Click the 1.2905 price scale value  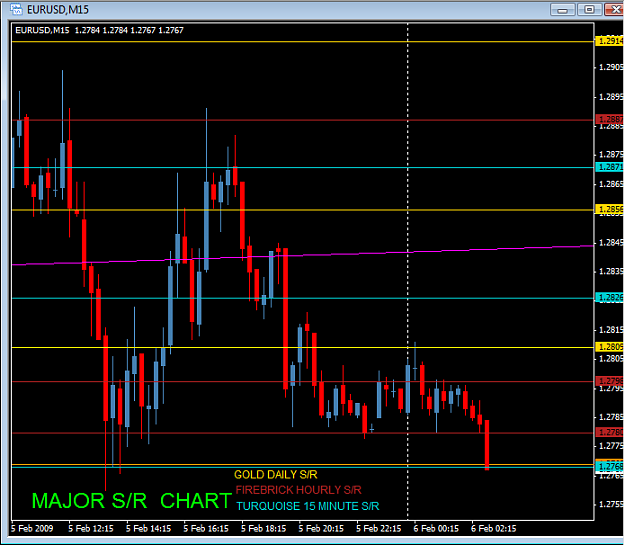coord(611,67)
